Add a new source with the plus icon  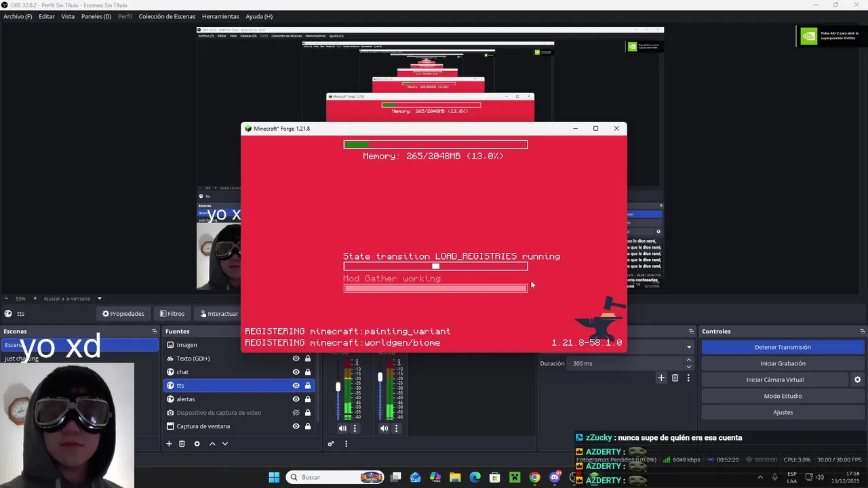[x=169, y=444]
